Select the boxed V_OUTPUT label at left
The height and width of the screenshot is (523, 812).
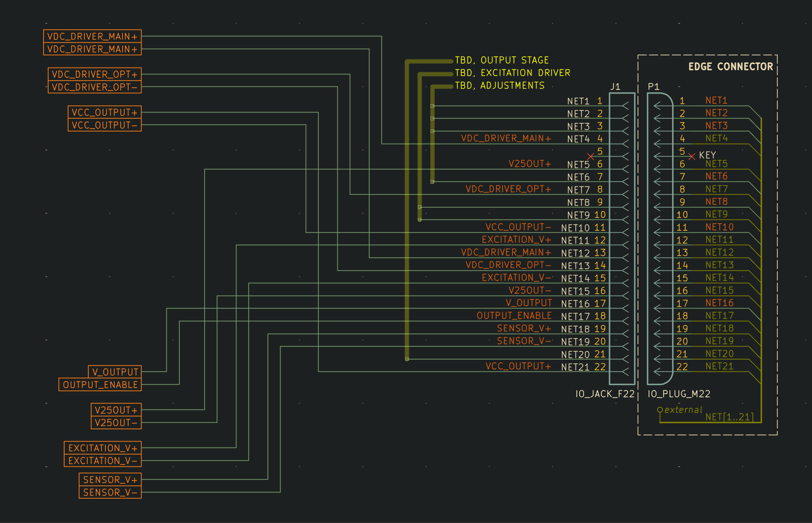(x=115, y=372)
